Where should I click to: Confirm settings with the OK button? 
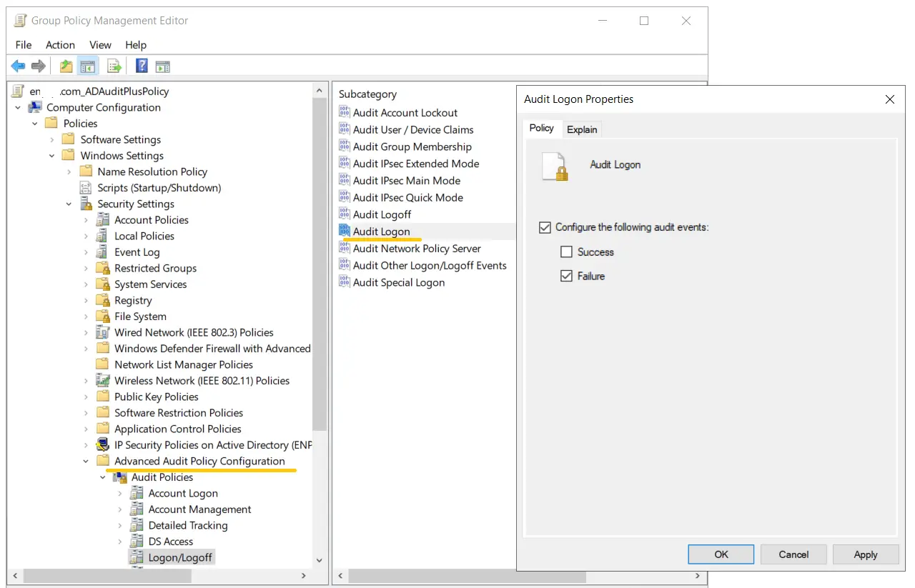point(721,554)
